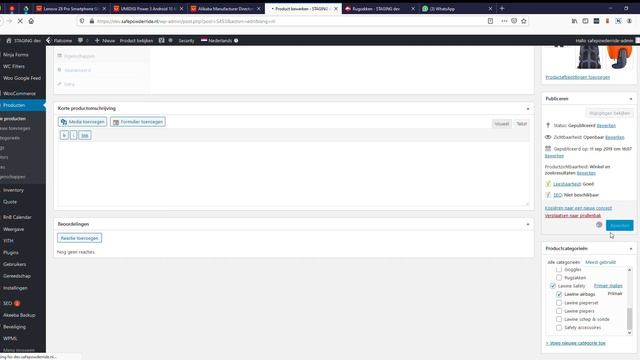Click the blue Bijwerken update button
Viewport: 640px width, 360px height.
tap(619, 225)
